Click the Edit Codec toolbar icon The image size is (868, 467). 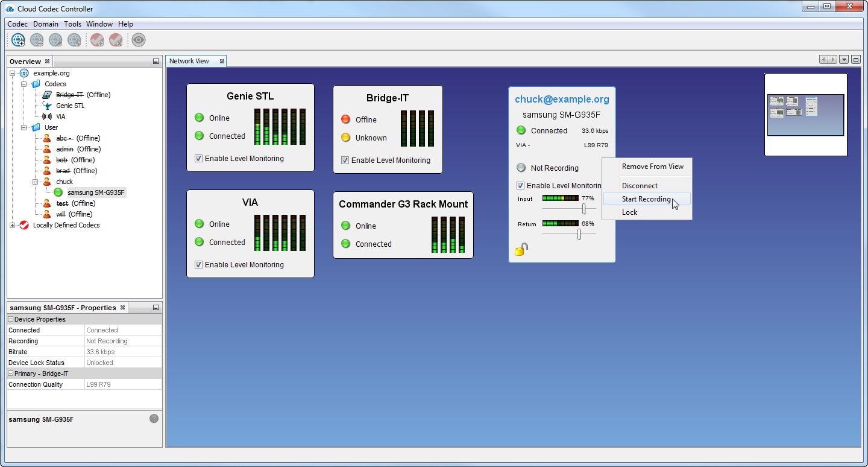(55, 39)
